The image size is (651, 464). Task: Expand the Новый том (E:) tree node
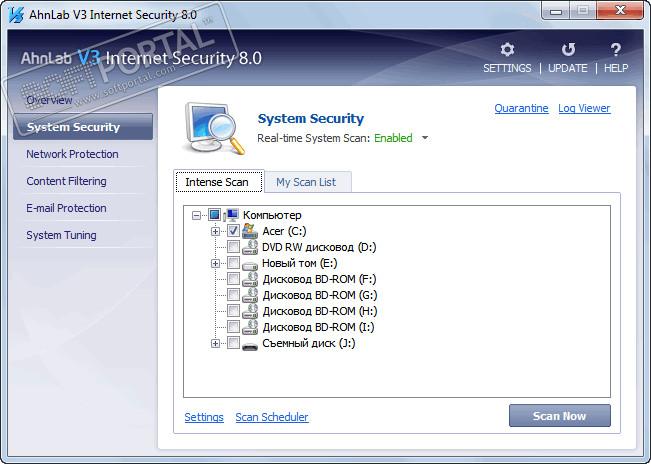click(215, 263)
